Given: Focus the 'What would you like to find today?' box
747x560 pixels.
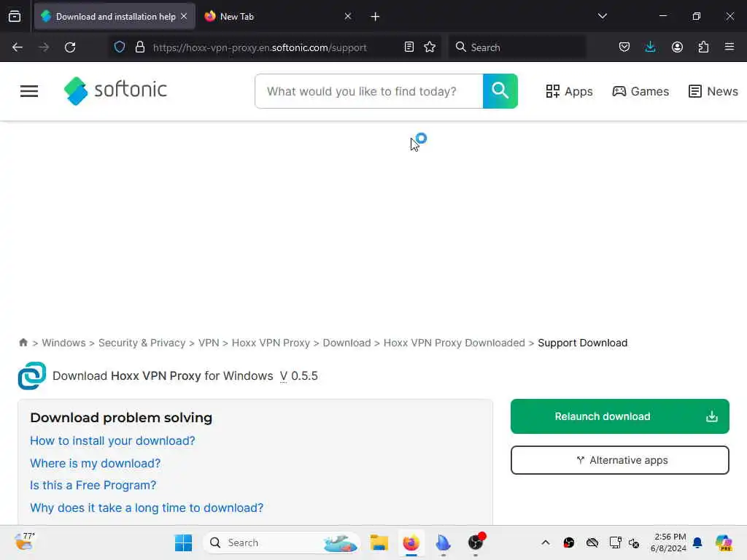Looking at the screenshot, I should (x=368, y=91).
